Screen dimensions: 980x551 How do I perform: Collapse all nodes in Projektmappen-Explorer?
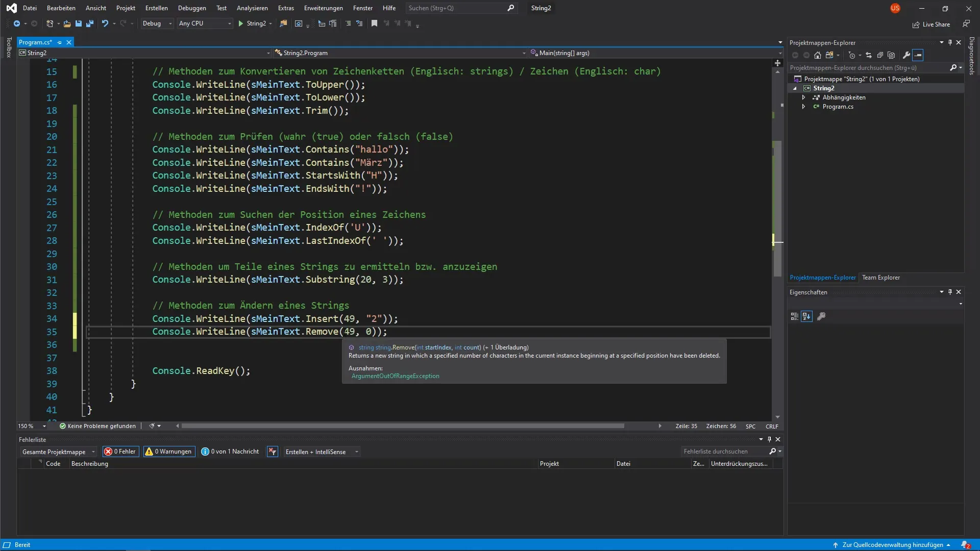(x=880, y=55)
